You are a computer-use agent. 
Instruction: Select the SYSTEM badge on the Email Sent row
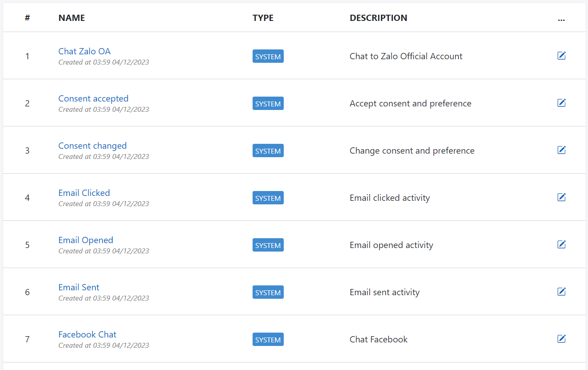coord(268,292)
